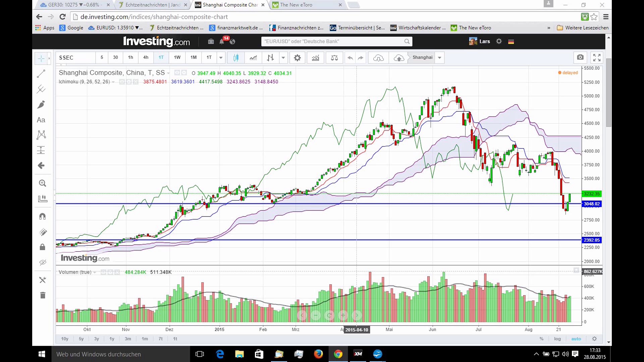This screenshot has height=362, width=644.
Task: Expand the time interval dropdown arrow
Action: pyautogui.click(x=221, y=58)
